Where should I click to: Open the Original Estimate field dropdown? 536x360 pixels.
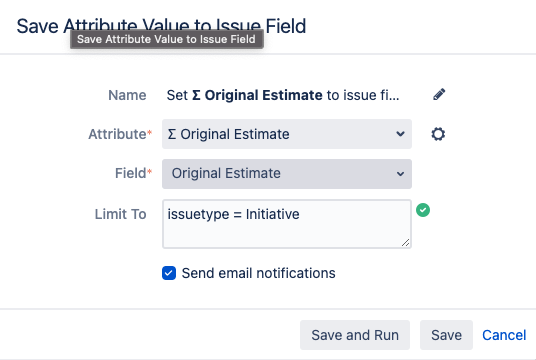pyautogui.click(x=287, y=174)
